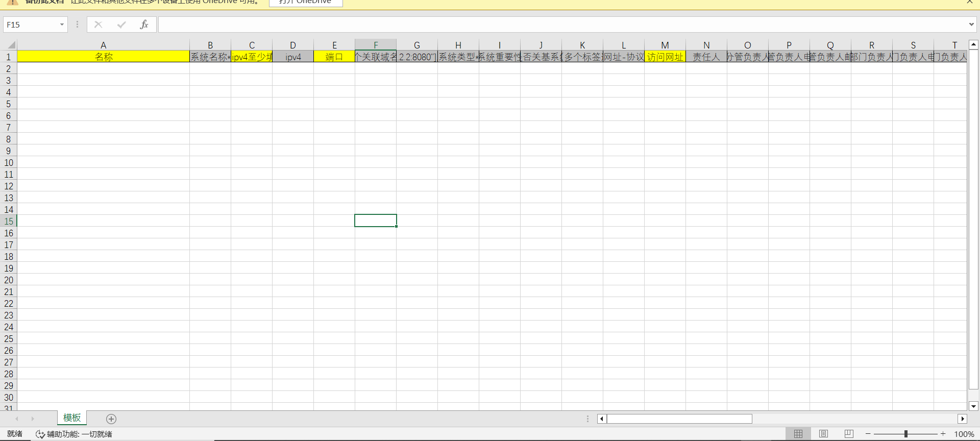Click the accessibility check status icon

pyautogui.click(x=40, y=434)
